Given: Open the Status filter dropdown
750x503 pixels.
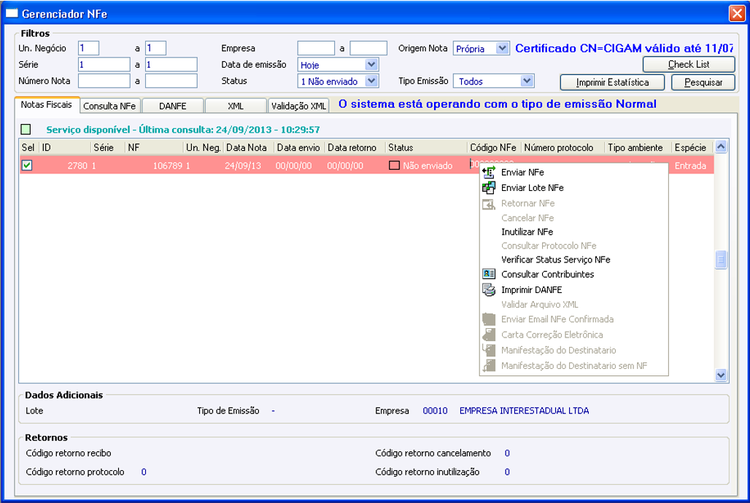Looking at the screenshot, I should coord(371,81).
